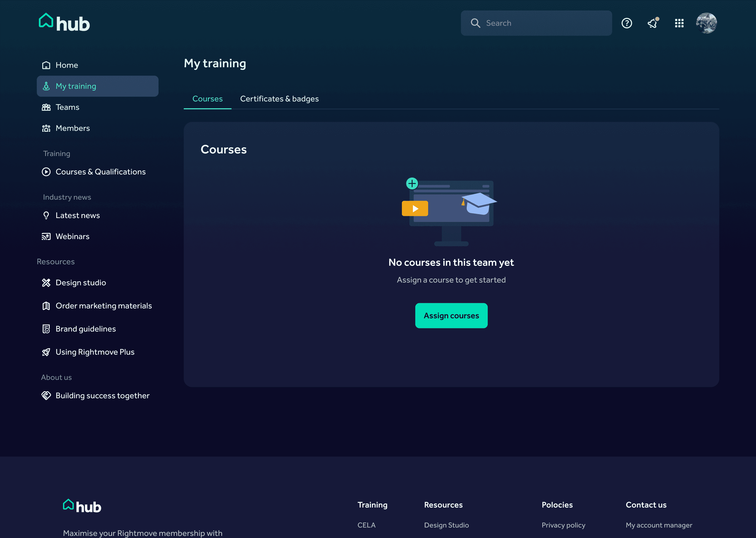Open Building success together page

pyautogui.click(x=102, y=396)
